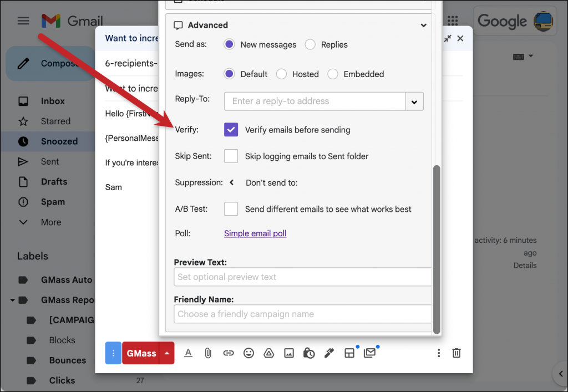Toggle confidential mode for the email
Viewport: 568px width, 392px height.
click(308, 353)
